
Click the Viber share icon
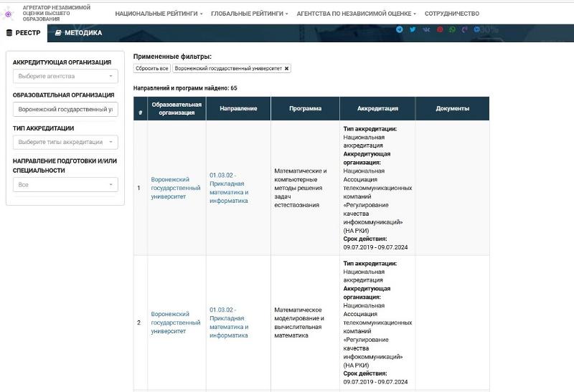pyautogui.click(x=465, y=29)
